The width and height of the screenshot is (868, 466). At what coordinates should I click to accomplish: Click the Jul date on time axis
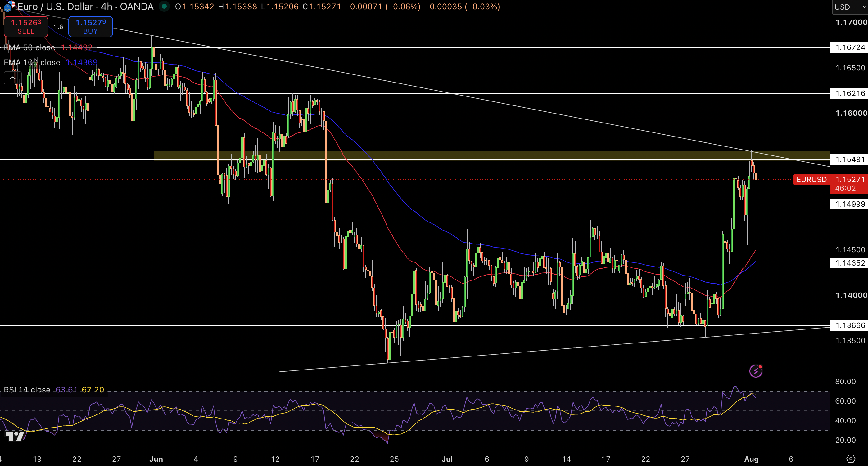tap(447, 459)
